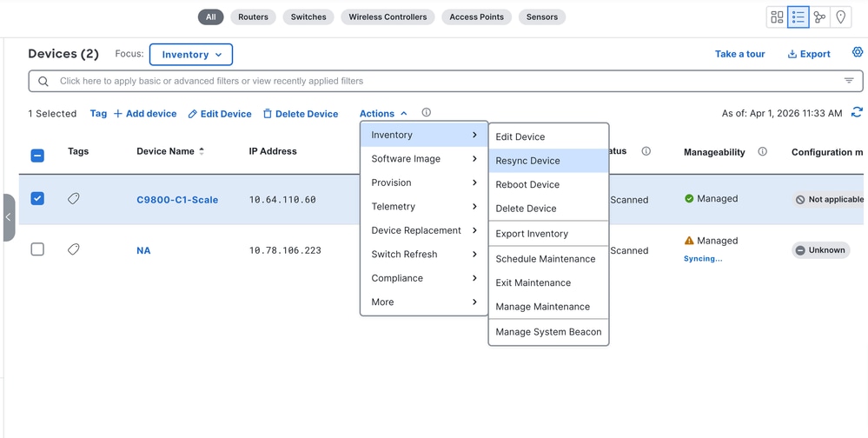Screen dimensions: 868x438
Task: Click warning Managed icon for NA device
Action: click(689, 241)
